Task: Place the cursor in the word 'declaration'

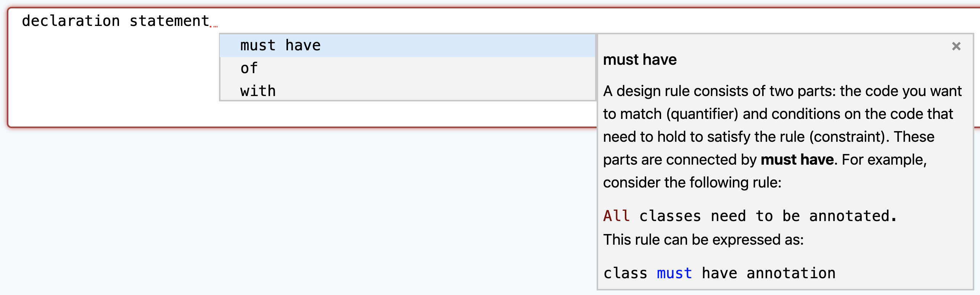Action: point(71,21)
